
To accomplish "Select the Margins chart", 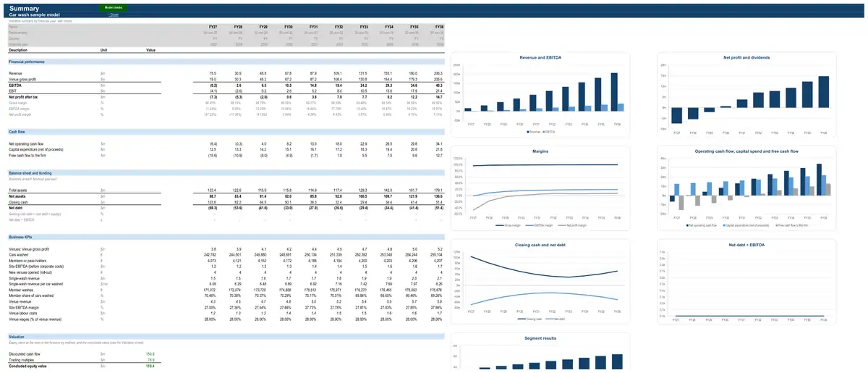I will click(540, 188).
